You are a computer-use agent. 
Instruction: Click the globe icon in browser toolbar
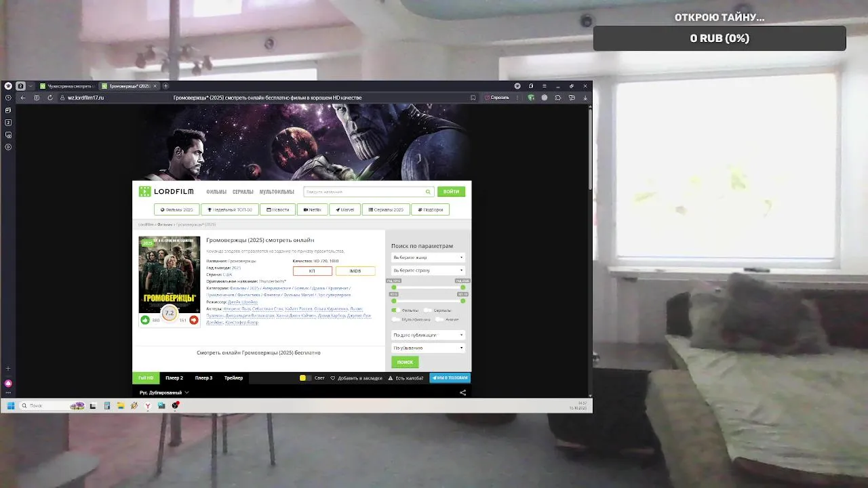544,98
